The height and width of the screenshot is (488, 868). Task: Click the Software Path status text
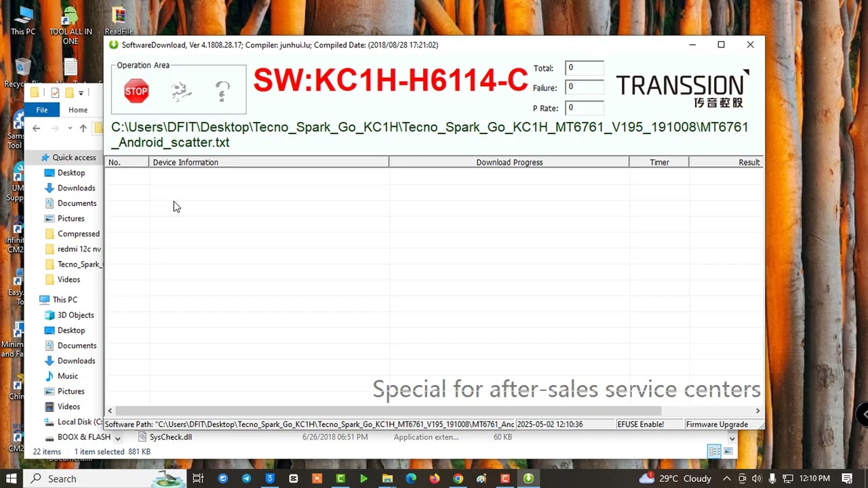[309, 424]
